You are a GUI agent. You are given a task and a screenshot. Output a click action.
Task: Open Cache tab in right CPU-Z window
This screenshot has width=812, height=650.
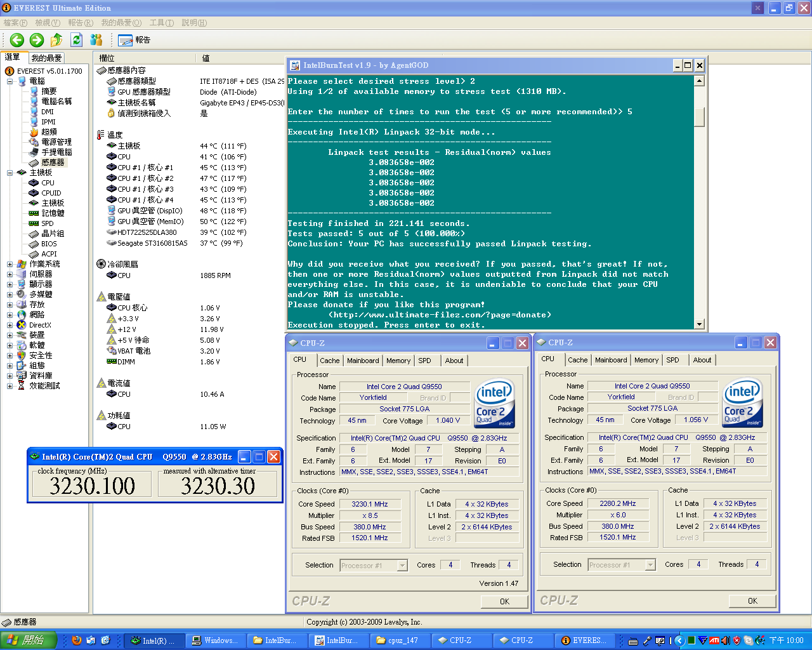(x=577, y=360)
